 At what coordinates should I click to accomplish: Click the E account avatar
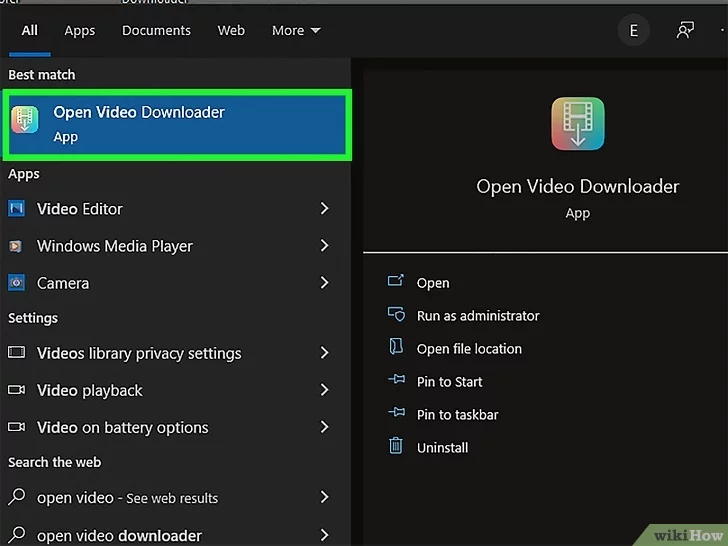click(x=633, y=31)
